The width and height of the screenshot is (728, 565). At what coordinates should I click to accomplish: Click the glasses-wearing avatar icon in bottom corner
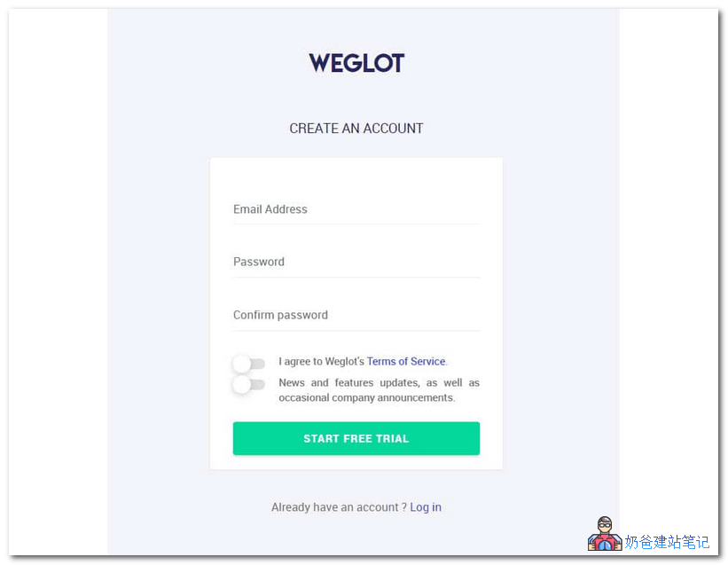(605, 534)
